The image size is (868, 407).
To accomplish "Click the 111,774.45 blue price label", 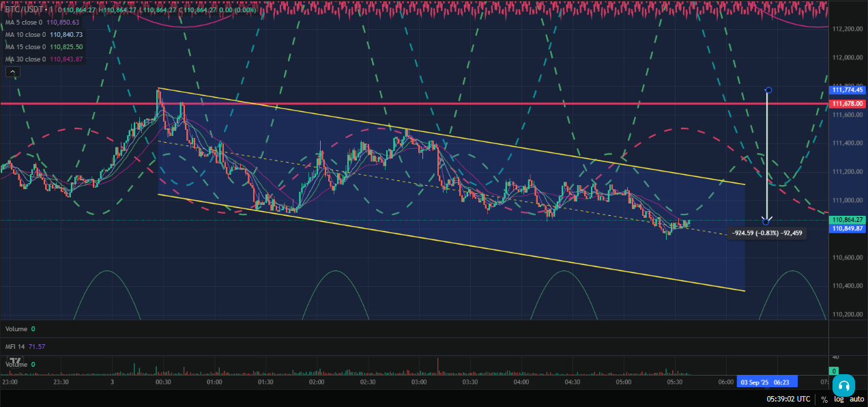I will [848, 90].
